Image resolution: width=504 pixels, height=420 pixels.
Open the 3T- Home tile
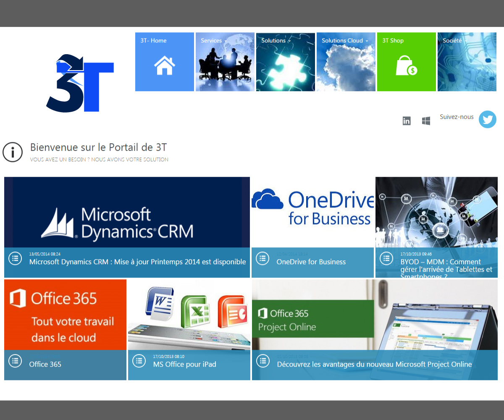pos(165,62)
